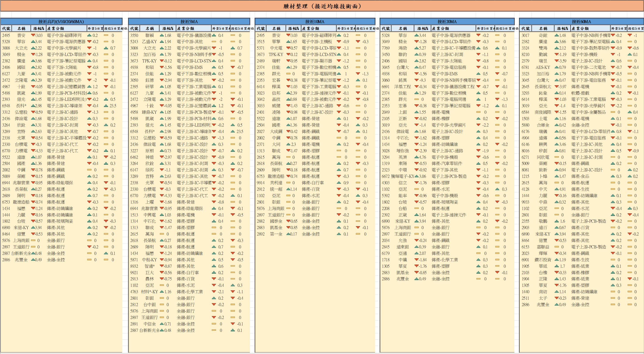Click yellow flat dash icon in 美利達's change cell
The height and width of the screenshot is (354, 644).
288,183
